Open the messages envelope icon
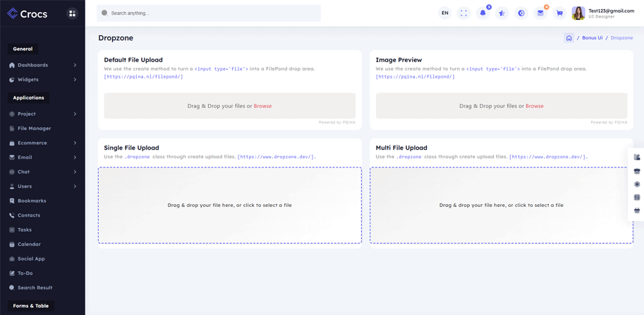 (x=540, y=13)
